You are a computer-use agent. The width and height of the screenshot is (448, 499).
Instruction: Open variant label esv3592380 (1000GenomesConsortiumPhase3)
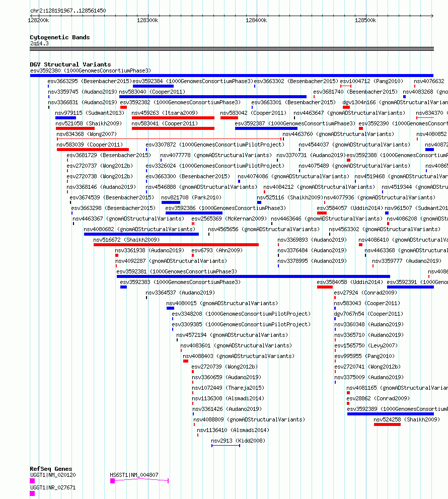pyautogui.click(x=91, y=70)
